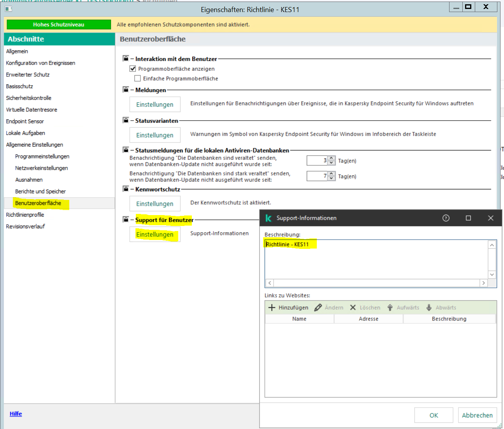Image resolution: width=504 pixels, height=429 pixels.
Task: Enable Einfache Programmoberfläche checkbox
Action: 137,79
